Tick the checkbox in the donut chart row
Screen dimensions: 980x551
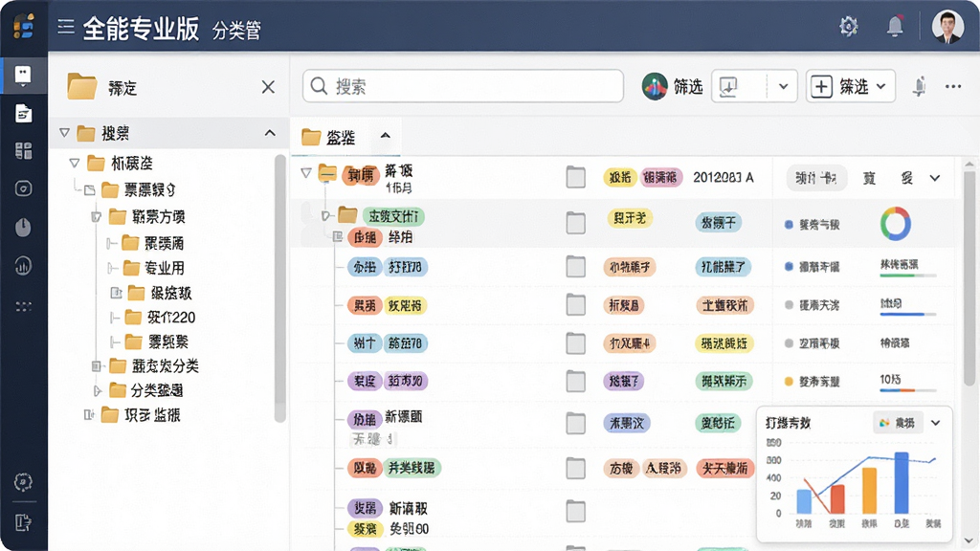575,222
